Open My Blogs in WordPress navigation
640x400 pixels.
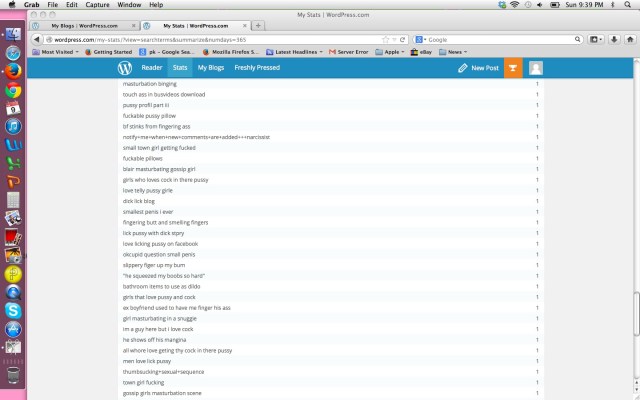(x=211, y=68)
